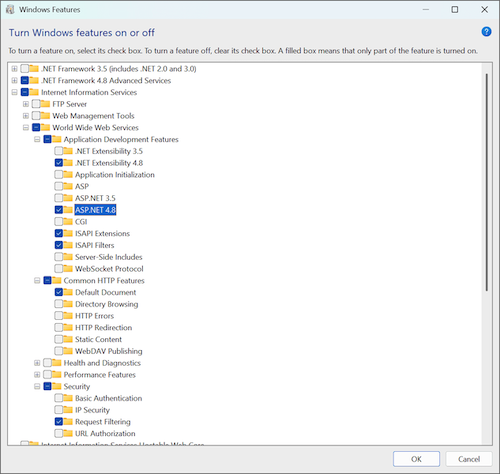Select the WebSocket Protocol label
Viewport: 500px width, 474px height.
[x=109, y=269]
